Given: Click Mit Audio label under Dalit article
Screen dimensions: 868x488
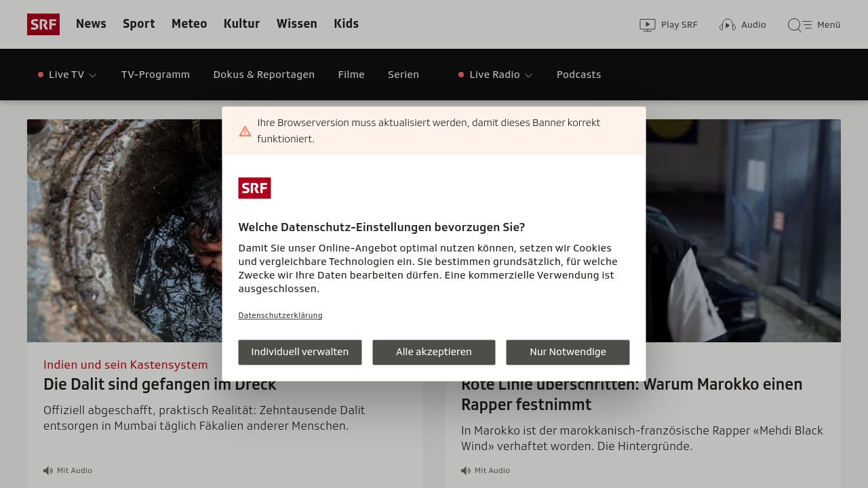Looking at the screenshot, I should pyautogui.click(x=75, y=470).
